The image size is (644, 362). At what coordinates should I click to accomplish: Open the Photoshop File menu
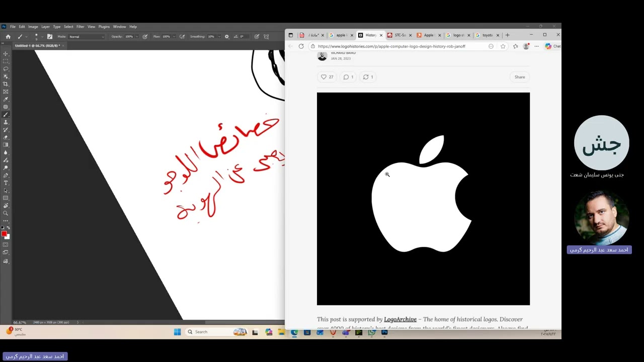click(13, 27)
